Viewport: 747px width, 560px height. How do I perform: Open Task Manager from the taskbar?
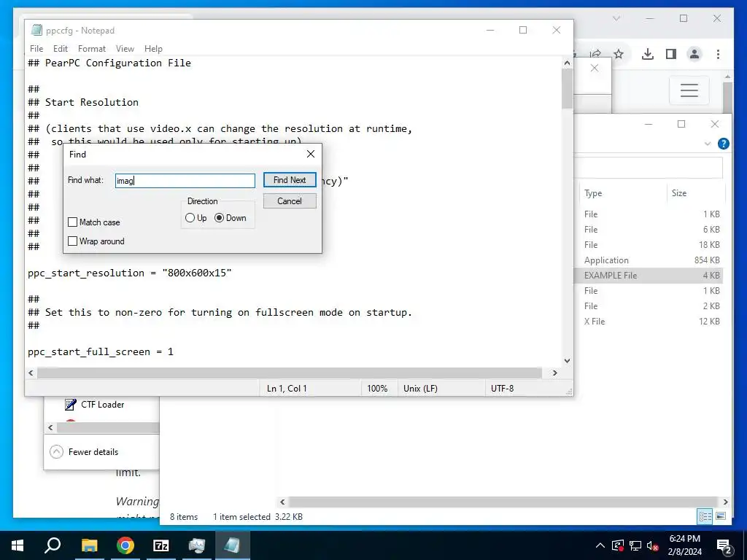coord(197,545)
